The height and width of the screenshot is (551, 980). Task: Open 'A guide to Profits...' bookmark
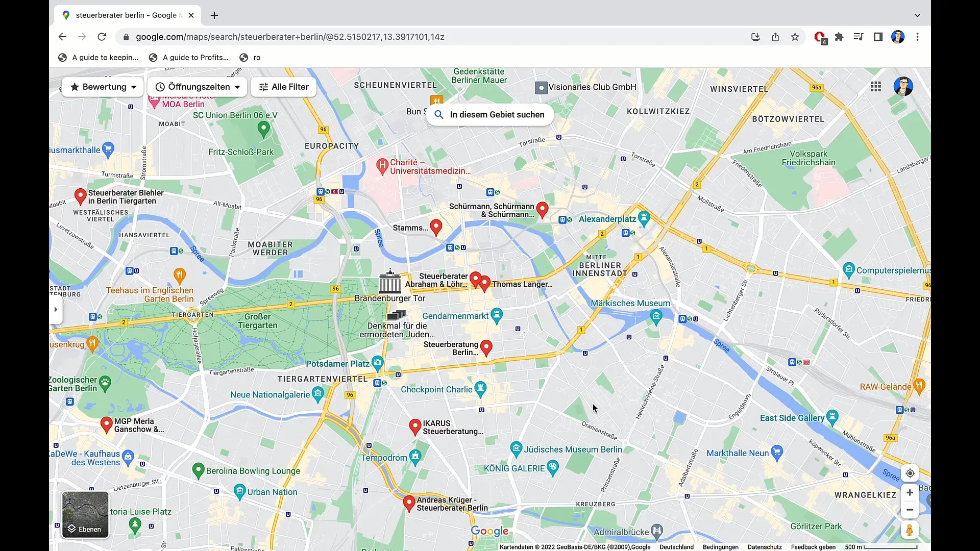(x=189, y=58)
